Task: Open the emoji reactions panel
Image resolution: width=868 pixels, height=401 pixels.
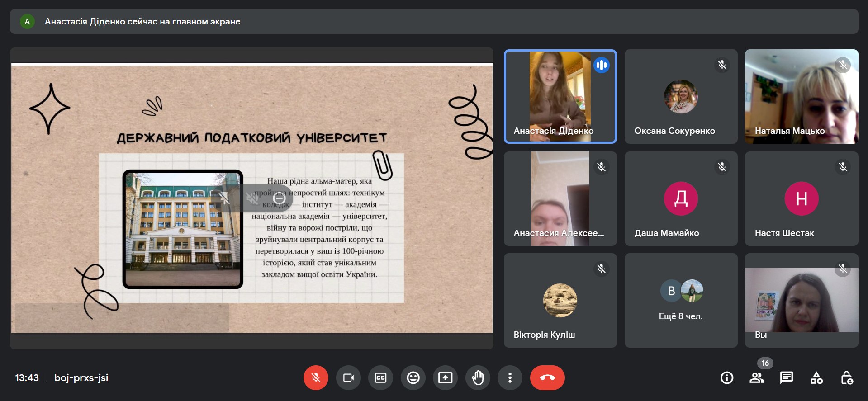Action: [413, 377]
